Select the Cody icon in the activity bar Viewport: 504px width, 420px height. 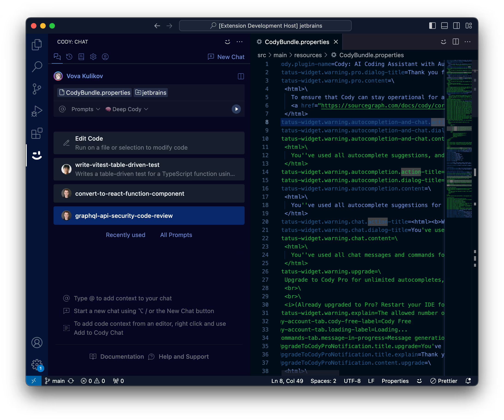(x=37, y=156)
